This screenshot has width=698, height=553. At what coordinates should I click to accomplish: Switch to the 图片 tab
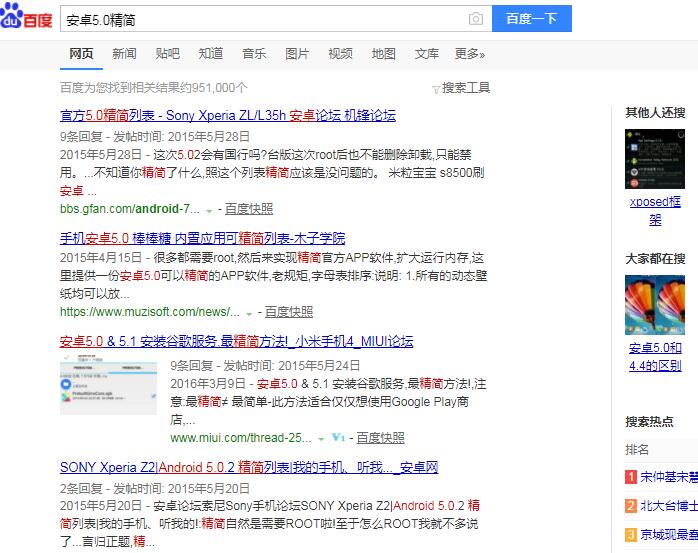297,54
